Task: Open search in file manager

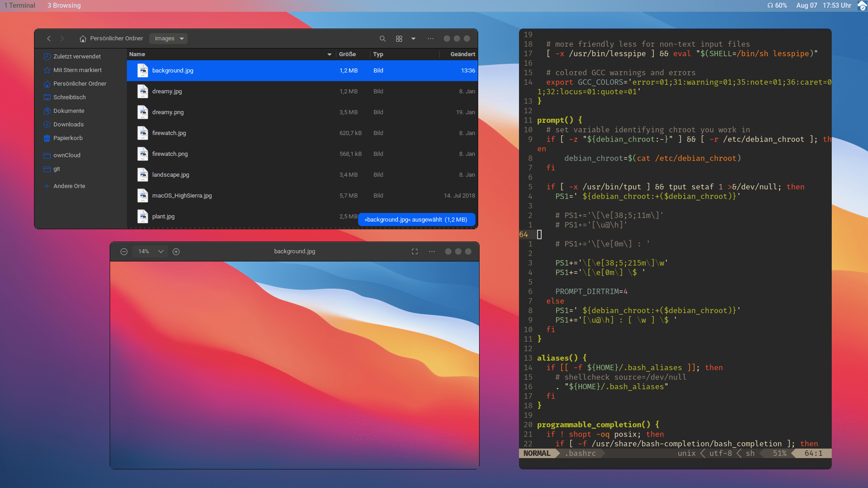Action: coord(383,39)
